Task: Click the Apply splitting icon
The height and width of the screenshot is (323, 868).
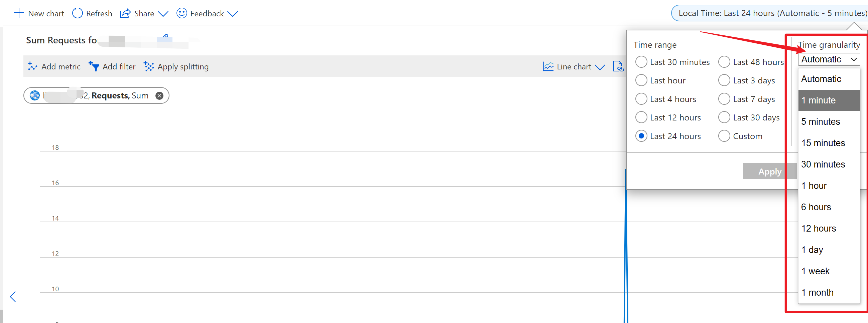Action: point(149,66)
